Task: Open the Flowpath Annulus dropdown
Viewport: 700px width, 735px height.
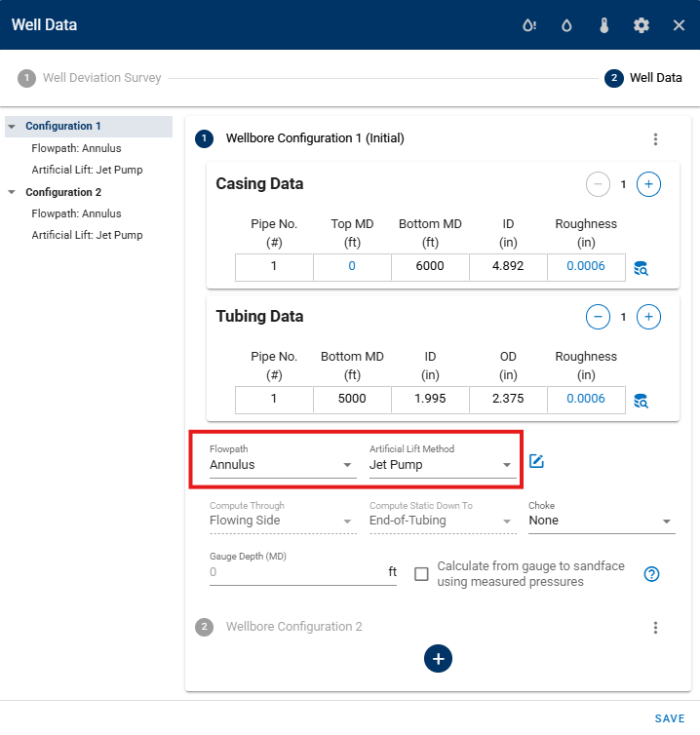Action: 283,465
